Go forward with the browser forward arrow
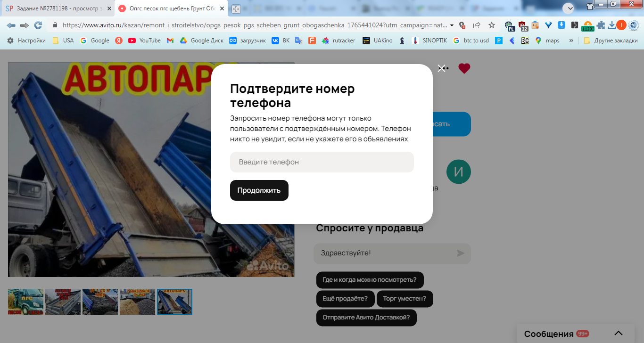The image size is (644, 343). tap(24, 25)
